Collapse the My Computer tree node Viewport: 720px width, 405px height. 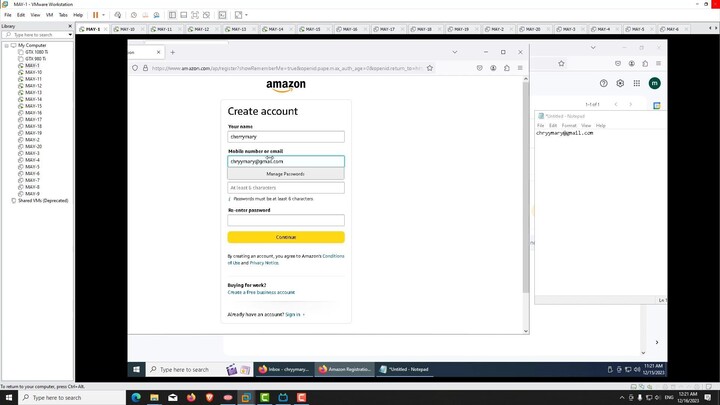[x=6, y=45]
